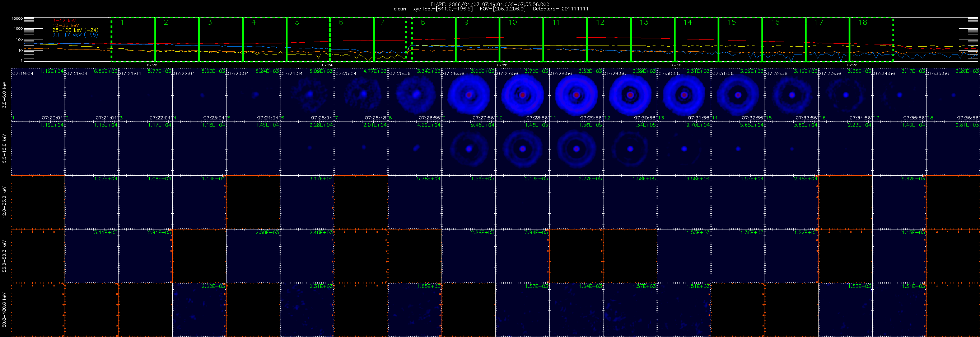Open the 3-6 keV image starting 07:24:04
This screenshot has height=337, width=980.
pos(307,95)
